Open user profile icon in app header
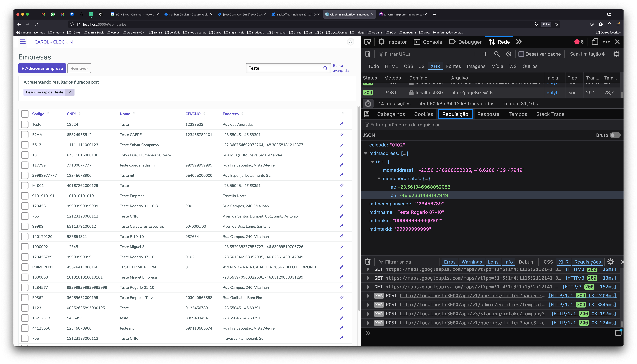The width and height of the screenshot is (637, 364). [350, 42]
